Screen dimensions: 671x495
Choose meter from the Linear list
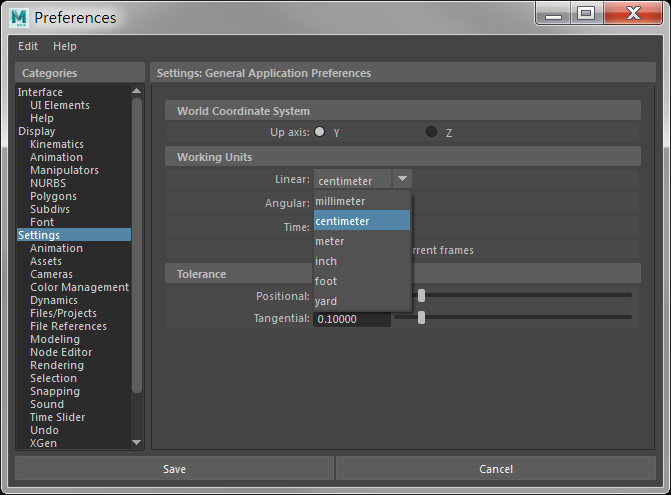click(x=362, y=241)
